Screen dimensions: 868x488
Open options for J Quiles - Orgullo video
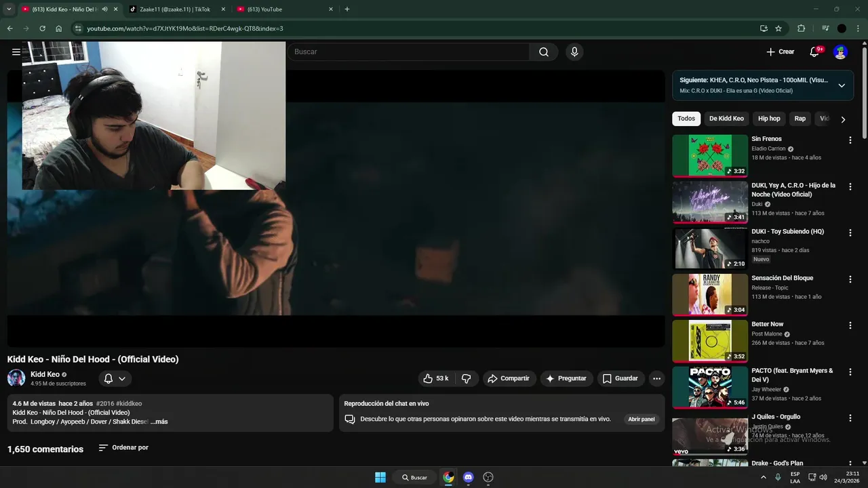tap(850, 418)
